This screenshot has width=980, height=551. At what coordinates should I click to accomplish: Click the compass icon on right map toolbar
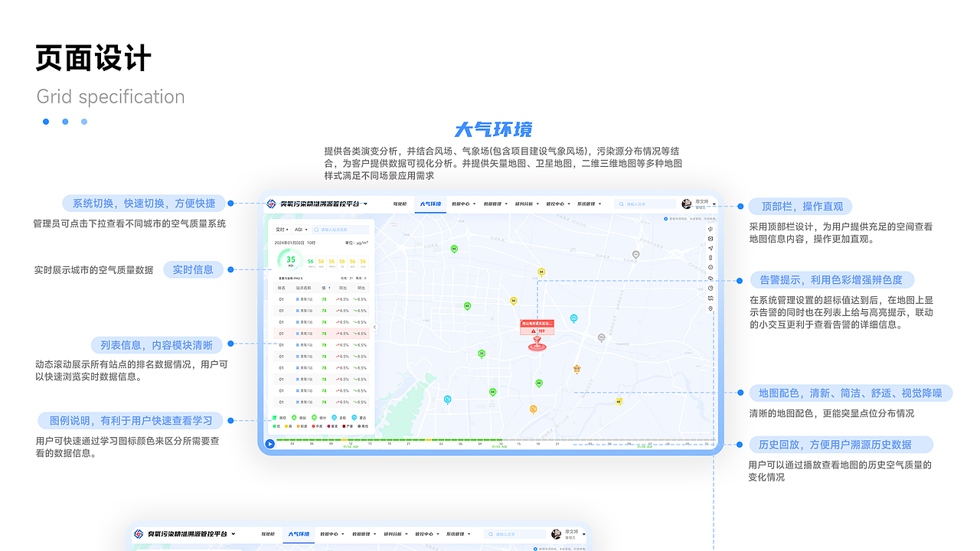(x=710, y=266)
